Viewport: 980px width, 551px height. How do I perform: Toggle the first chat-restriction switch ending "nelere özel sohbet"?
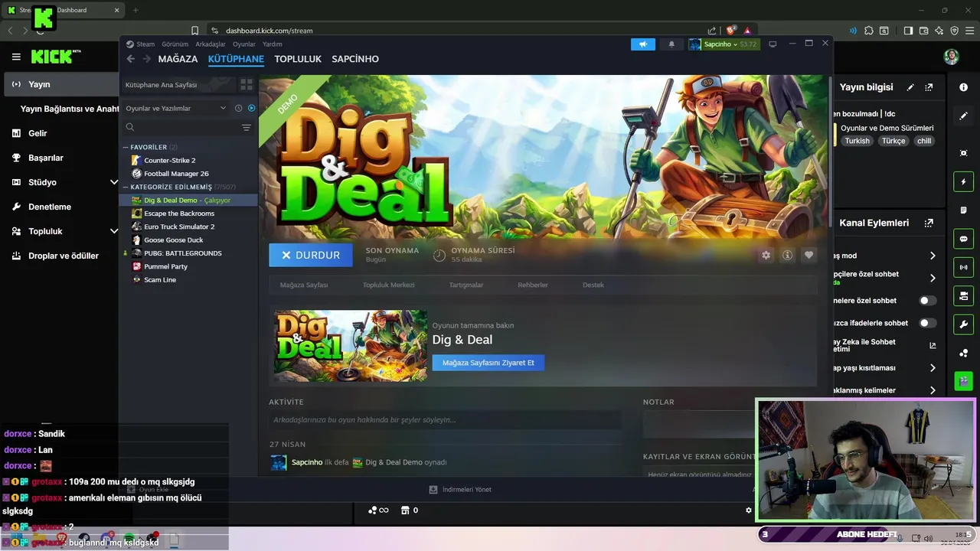(927, 301)
